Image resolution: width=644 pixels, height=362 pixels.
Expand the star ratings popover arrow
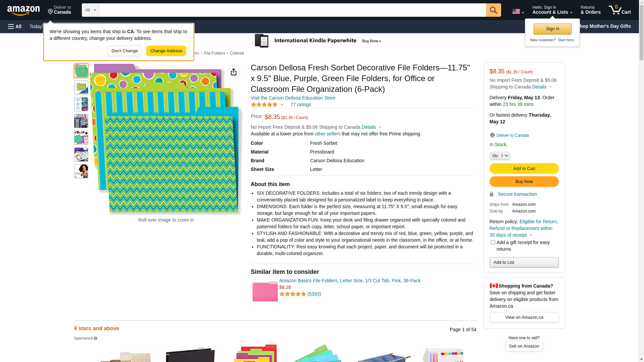coord(282,105)
